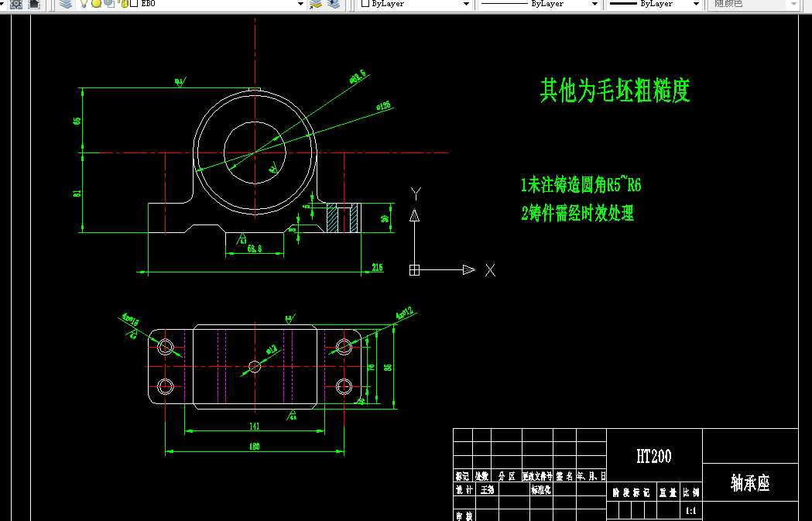Click the lock padlock icon in the layer control
812x521 pixels.
(125, 5)
